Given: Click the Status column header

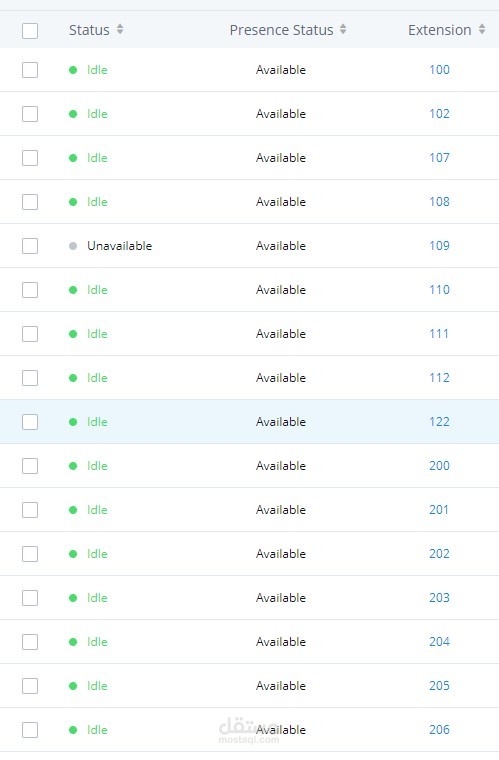Looking at the screenshot, I should click(x=89, y=30).
